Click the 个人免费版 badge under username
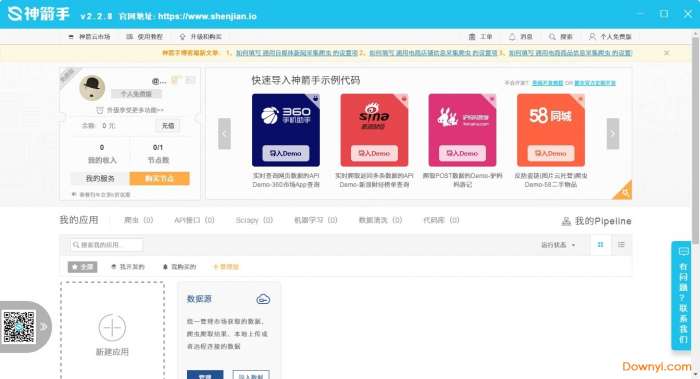Screen dimensions: 700x379 click(x=136, y=94)
